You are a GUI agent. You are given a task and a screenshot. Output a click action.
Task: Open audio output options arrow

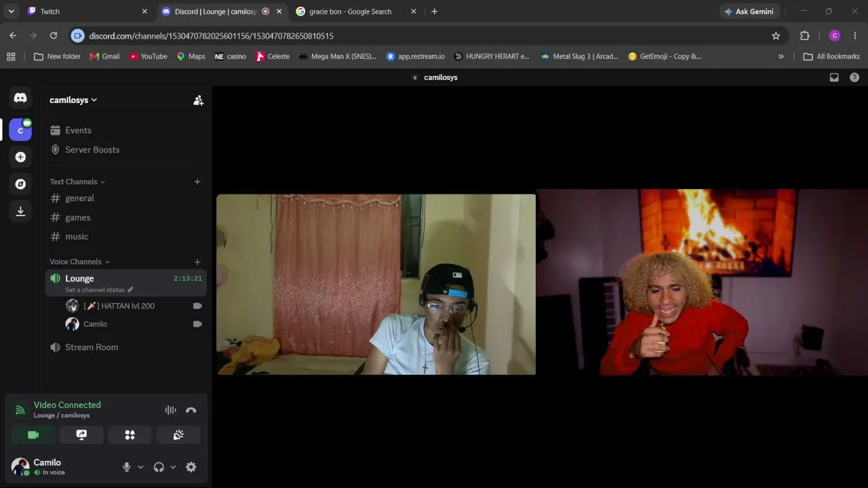173,467
